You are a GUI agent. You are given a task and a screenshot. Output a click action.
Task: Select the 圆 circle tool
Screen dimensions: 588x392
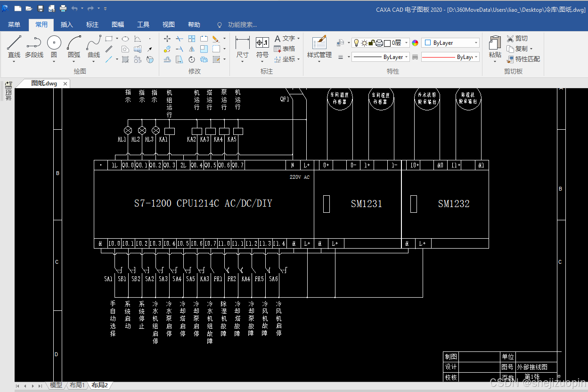(54, 47)
